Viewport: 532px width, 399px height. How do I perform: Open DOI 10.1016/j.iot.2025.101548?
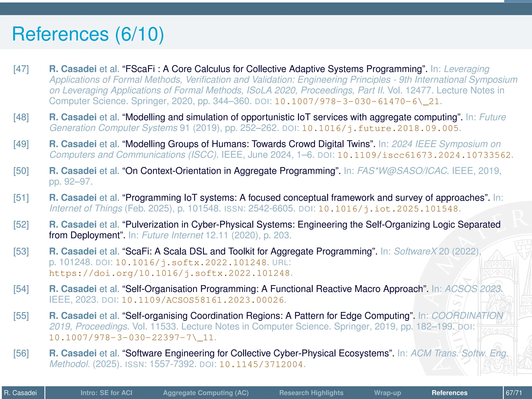pyautogui.click(x=388, y=209)
